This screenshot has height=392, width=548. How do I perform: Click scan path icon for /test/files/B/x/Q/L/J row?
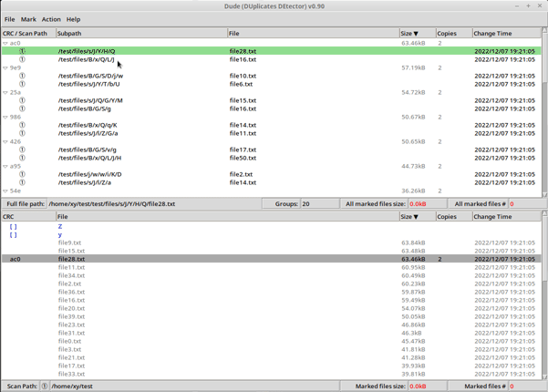tap(22, 59)
